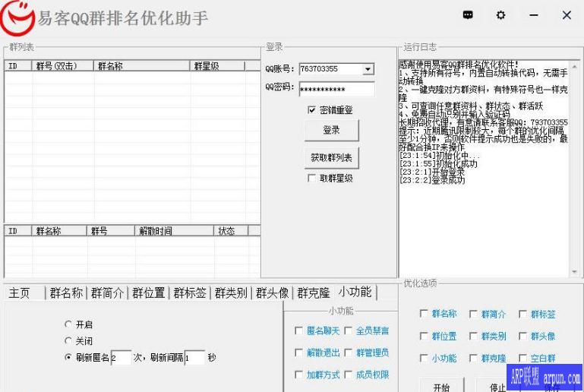Click the 刷新间隔 seconds input field
Screen dimensions: 584x392
point(194,358)
